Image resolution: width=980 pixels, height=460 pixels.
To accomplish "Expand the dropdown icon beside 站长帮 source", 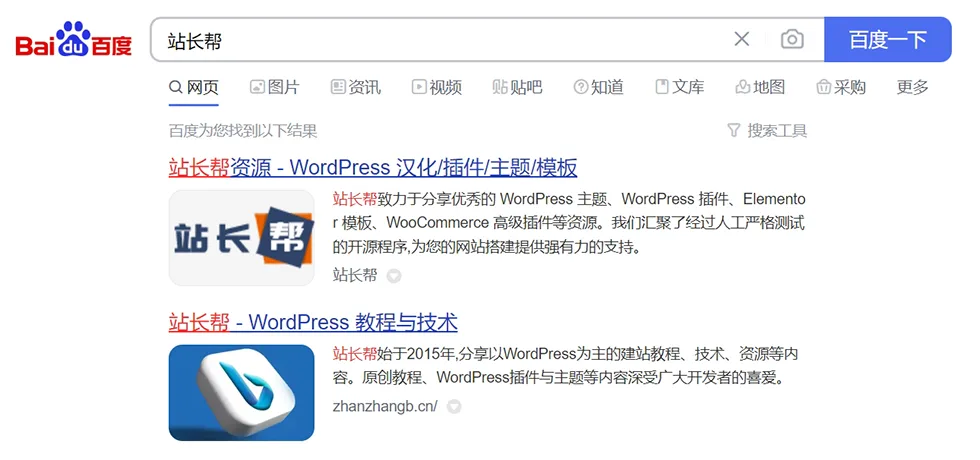I will 394,276.
